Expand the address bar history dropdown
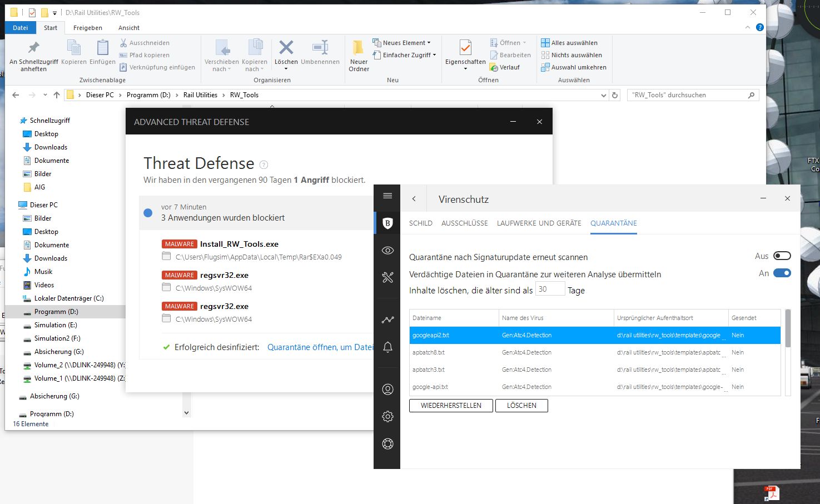The height and width of the screenshot is (504, 820). (x=604, y=96)
